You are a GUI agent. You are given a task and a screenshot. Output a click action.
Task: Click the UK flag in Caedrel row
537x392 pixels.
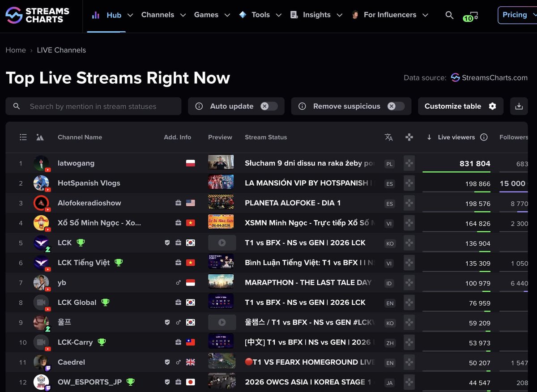click(x=191, y=362)
